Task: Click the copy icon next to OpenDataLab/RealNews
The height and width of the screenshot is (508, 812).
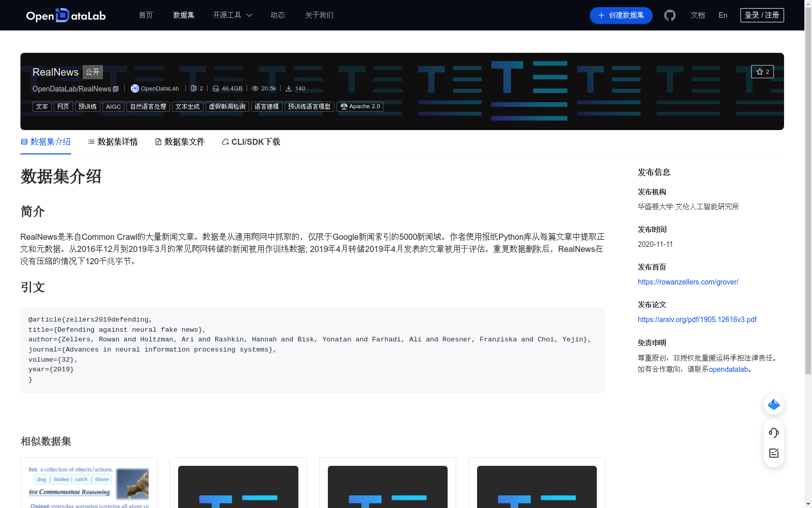Action: [x=116, y=88]
